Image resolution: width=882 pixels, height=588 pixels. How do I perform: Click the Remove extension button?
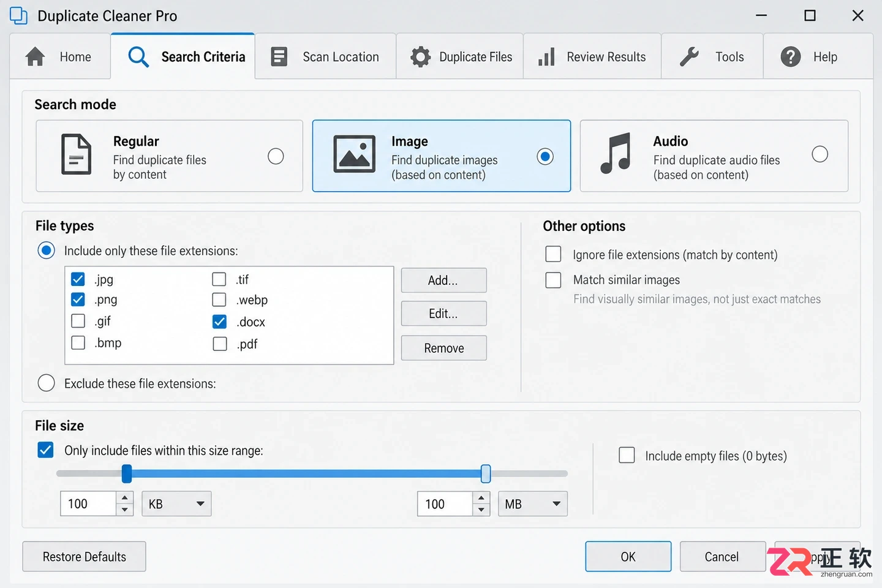click(443, 348)
